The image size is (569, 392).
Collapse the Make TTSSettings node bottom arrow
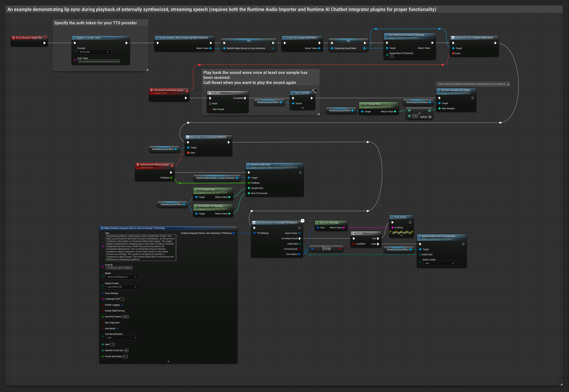click(168, 361)
